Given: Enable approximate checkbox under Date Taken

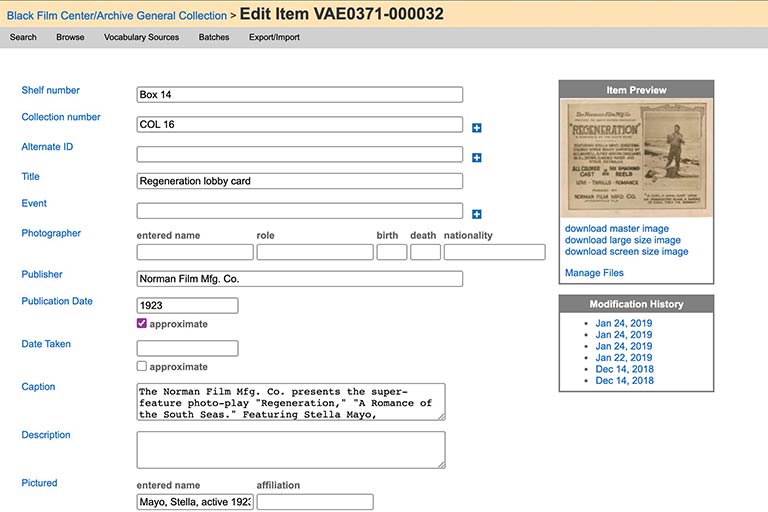Looking at the screenshot, I should (x=142, y=366).
